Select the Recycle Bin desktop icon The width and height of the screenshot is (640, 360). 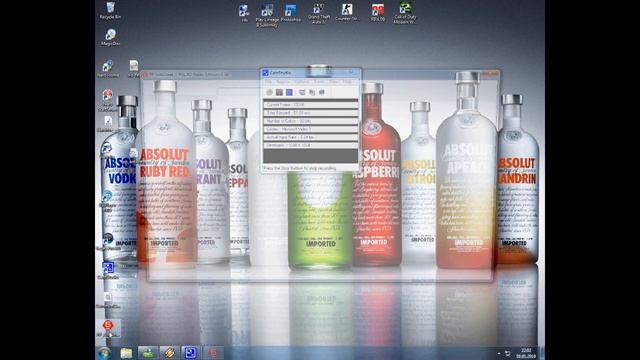click(110, 11)
